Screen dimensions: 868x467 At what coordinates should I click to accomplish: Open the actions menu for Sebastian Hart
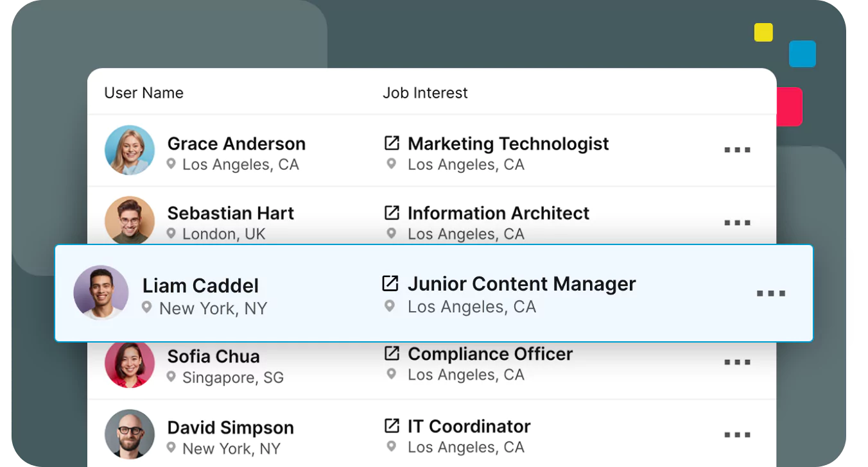point(737,223)
